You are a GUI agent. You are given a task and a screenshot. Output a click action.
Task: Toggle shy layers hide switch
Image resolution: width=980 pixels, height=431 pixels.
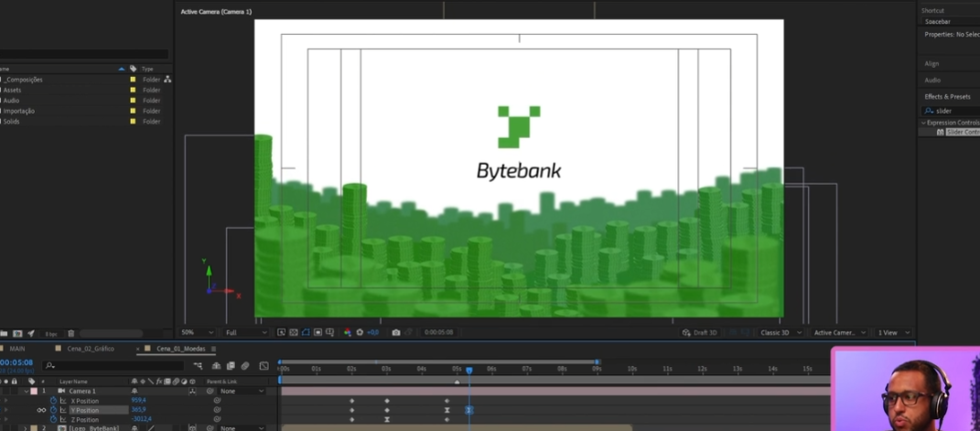pyautogui.click(x=216, y=365)
